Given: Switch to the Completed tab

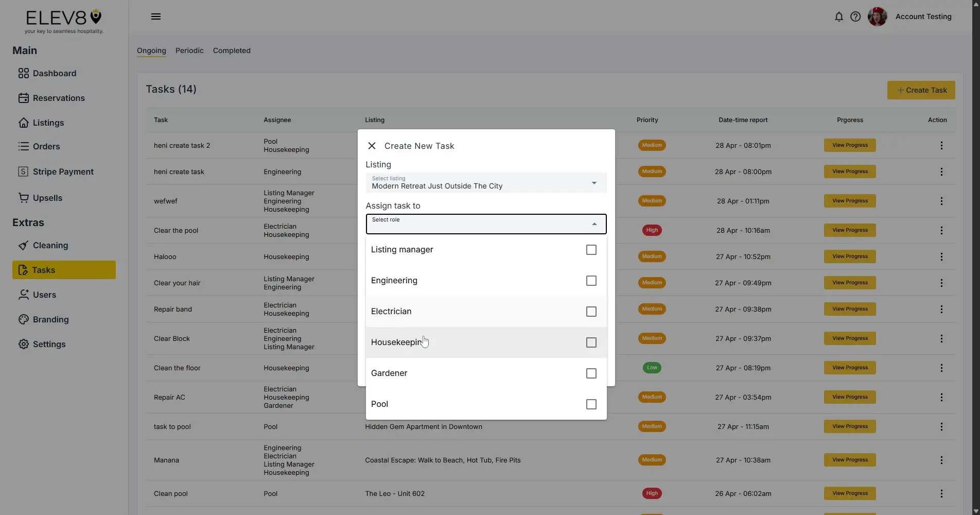Looking at the screenshot, I should click(x=231, y=50).
